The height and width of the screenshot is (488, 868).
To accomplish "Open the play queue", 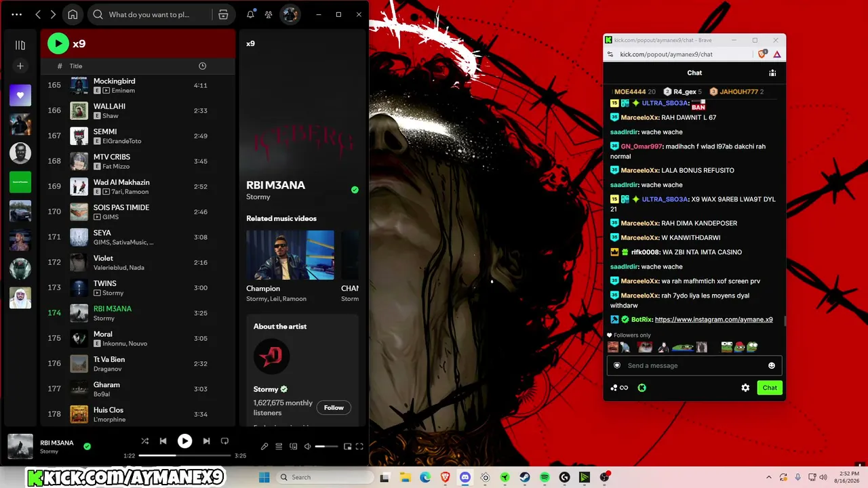I will tap(279, 447).
